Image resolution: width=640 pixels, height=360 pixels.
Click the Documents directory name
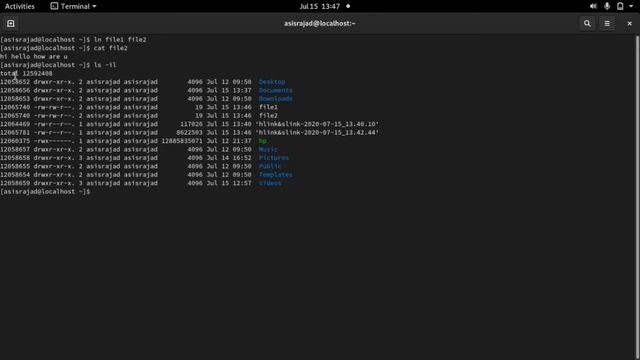tap(276, 90)
